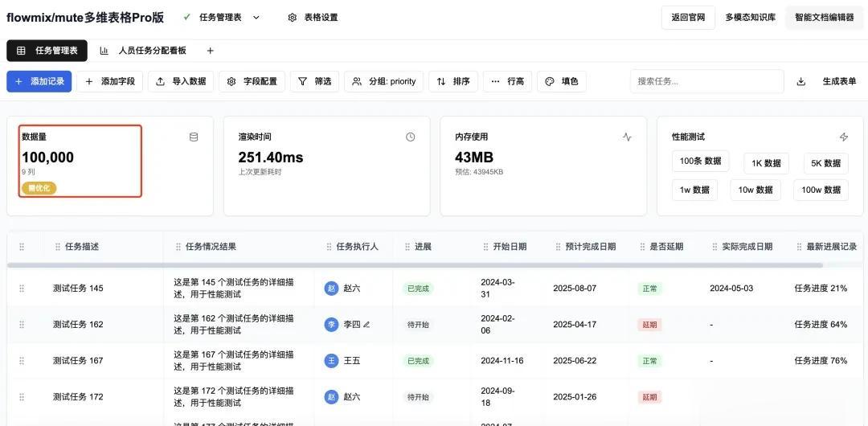Click the avatar 王 in row 测试任务 167
The image size is (868, 426).
coord(332,361)
